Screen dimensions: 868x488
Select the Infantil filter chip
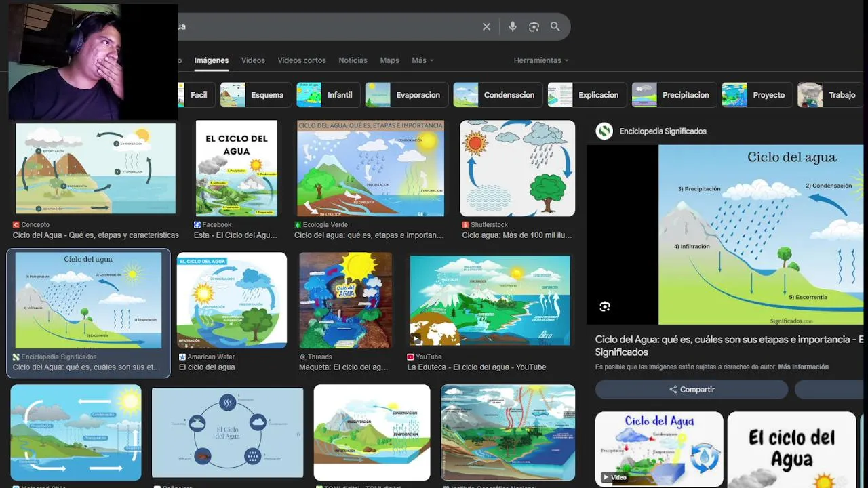329,95
